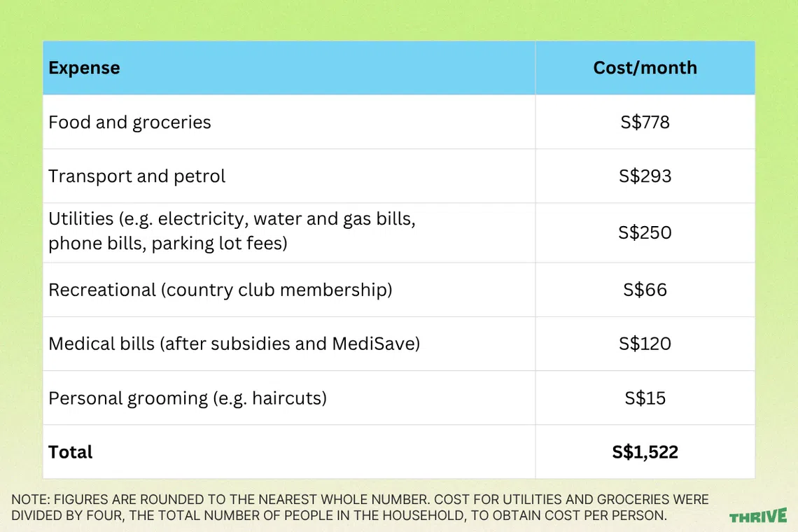Click the Food and groceries label
The height and width of the screenshot is (532, 798).
(129, 122)
